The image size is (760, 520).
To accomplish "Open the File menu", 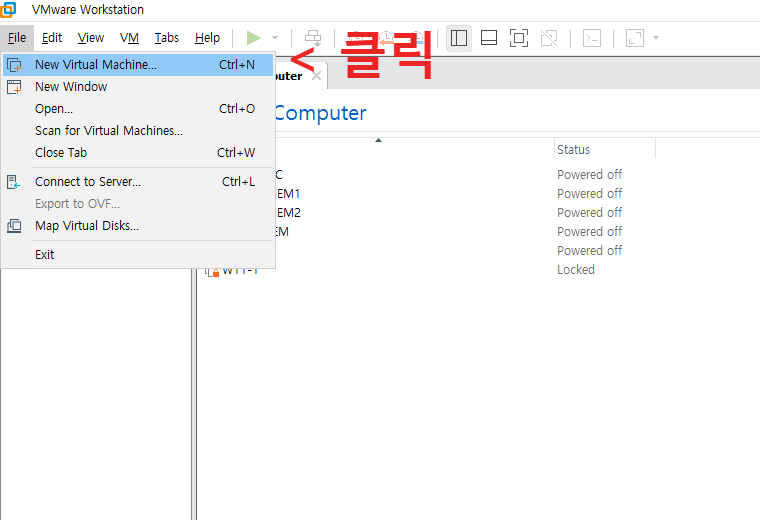I will (17, 38).
